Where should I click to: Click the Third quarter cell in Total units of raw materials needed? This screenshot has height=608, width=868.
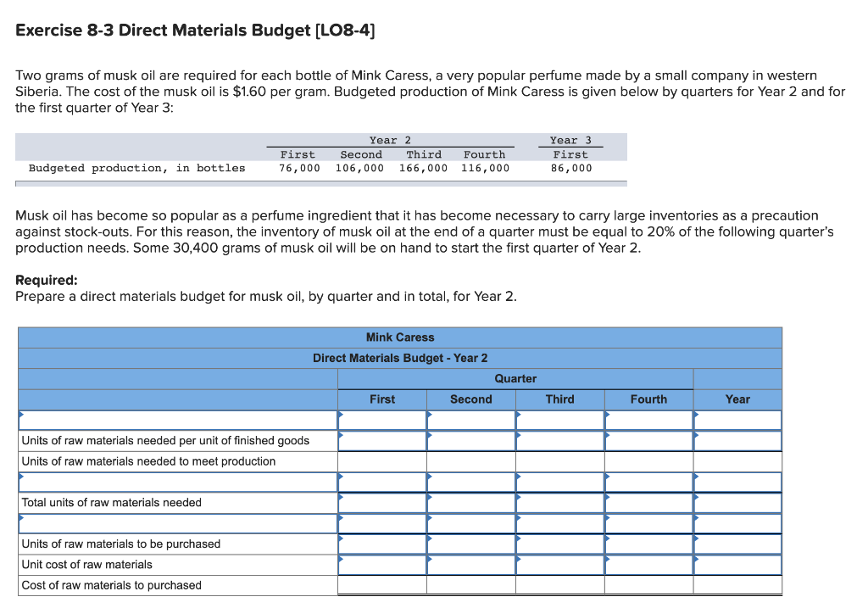coord(559,502)
